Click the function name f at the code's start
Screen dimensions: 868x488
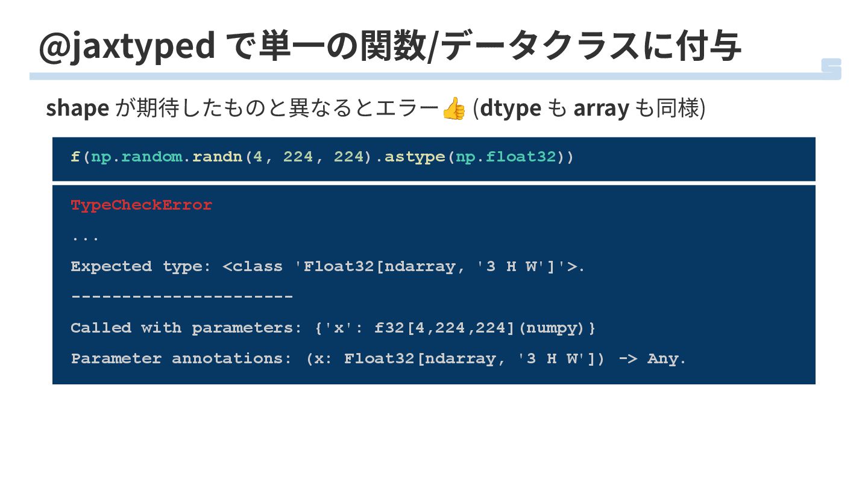point(75,157)
